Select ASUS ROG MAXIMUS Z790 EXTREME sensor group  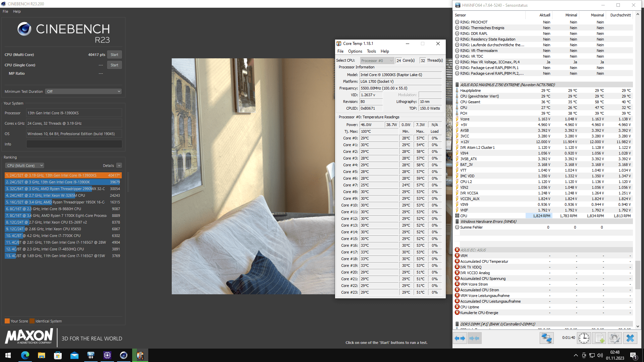pos(543,85)
